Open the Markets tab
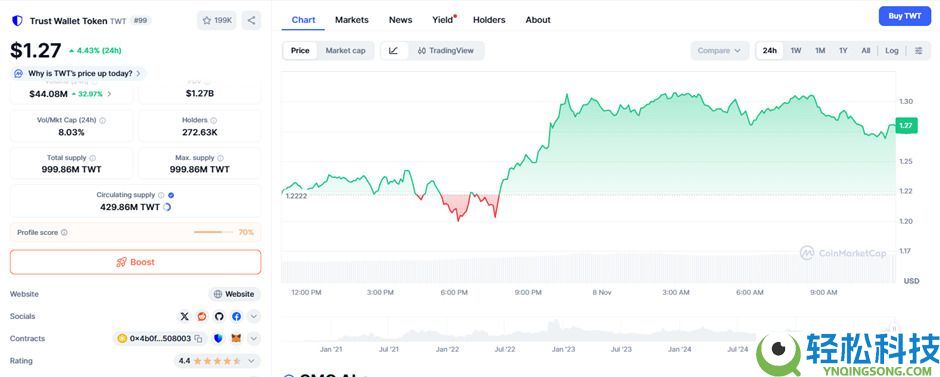 point(352,20)
